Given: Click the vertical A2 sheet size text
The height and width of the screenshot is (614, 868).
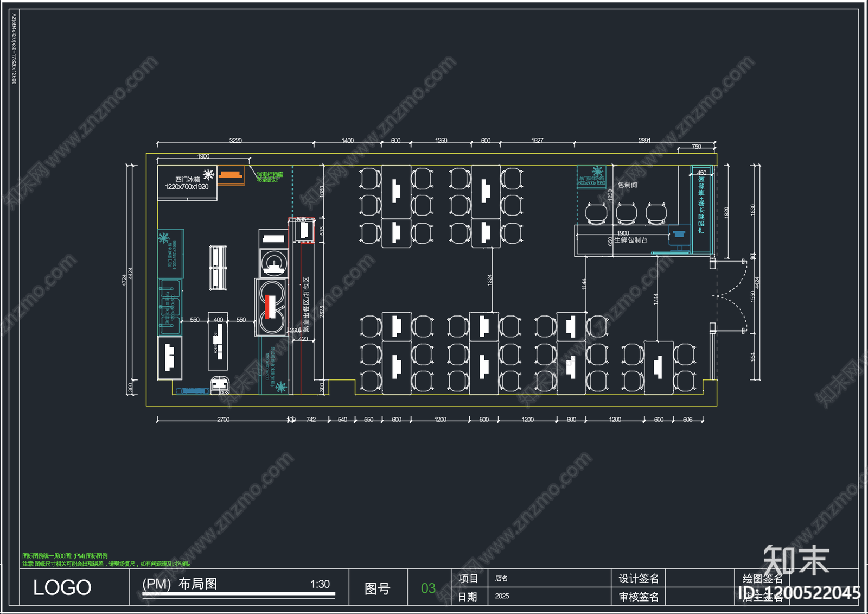Looking at the screenshot, I should coord(14,49).
